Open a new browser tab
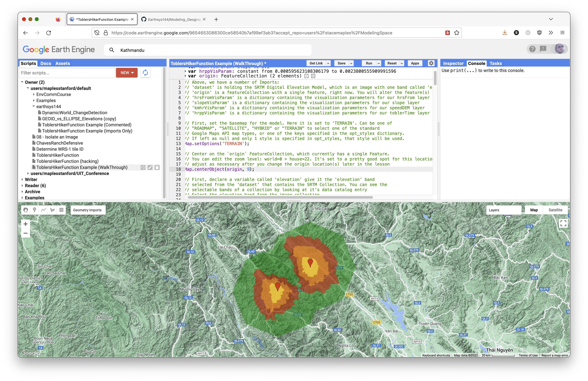588x381 pixels. tap(216, 19)
